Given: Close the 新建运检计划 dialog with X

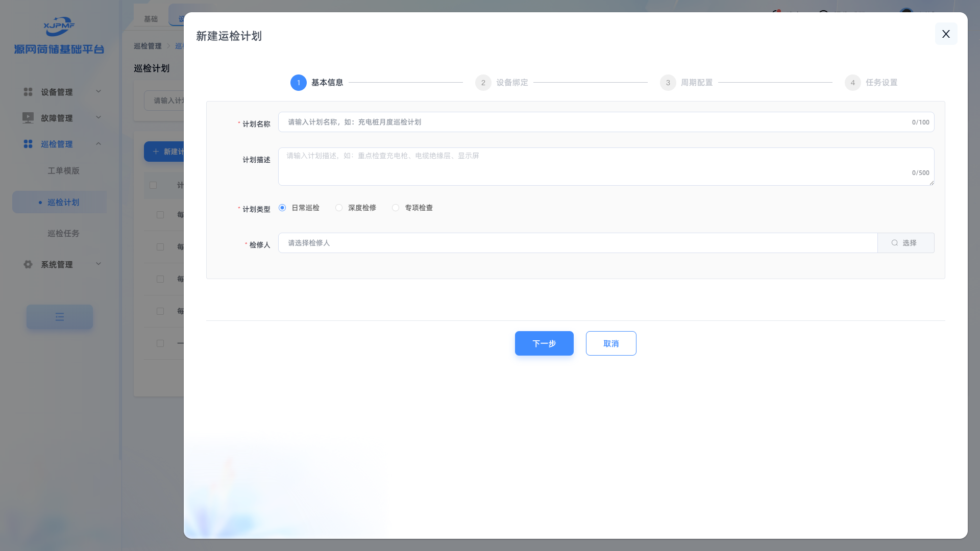Looking at the screenshot, I should pos(946,34).
